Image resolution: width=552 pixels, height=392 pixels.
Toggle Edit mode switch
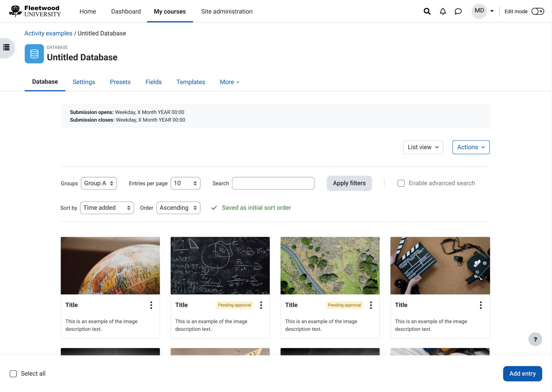[x=538, y=11]
